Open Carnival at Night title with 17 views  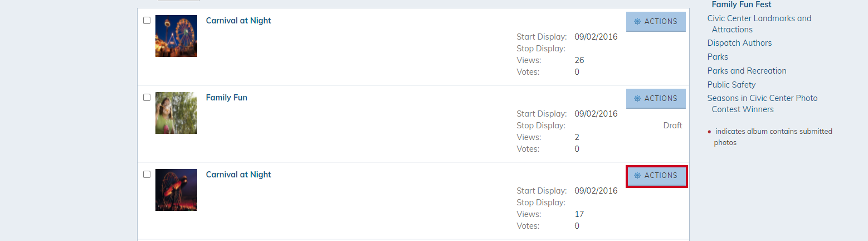238,175
